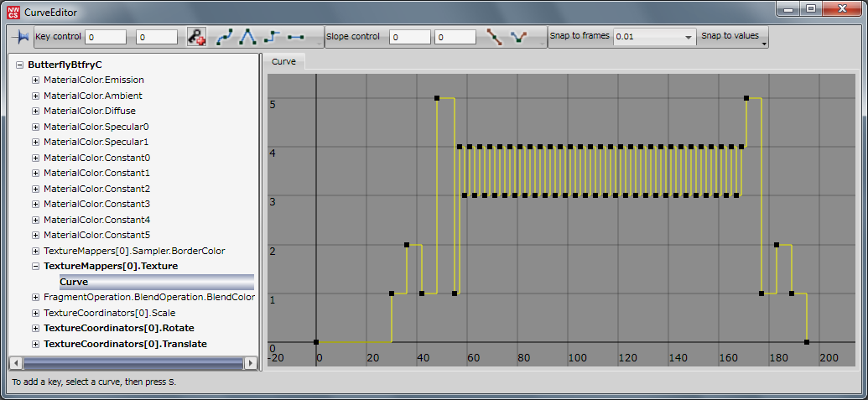Click the add key icon with red plus
This screenshot has width=868, height=400.
pyautogui.click(x=196, y=38)
